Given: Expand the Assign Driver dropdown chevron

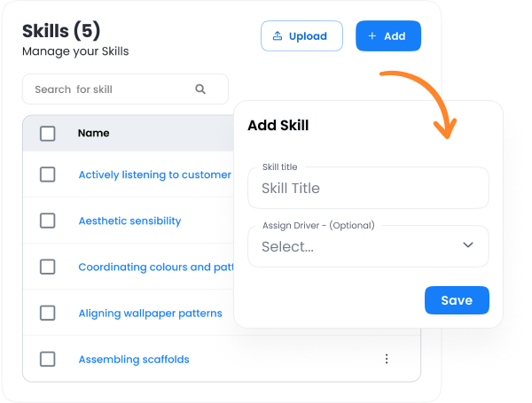Looking at the screenshot, I should 468,245.
